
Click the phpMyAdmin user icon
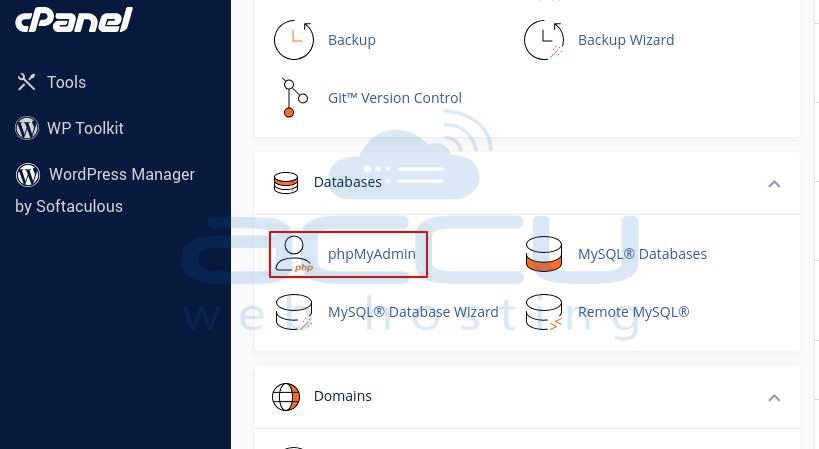point(294,254)
